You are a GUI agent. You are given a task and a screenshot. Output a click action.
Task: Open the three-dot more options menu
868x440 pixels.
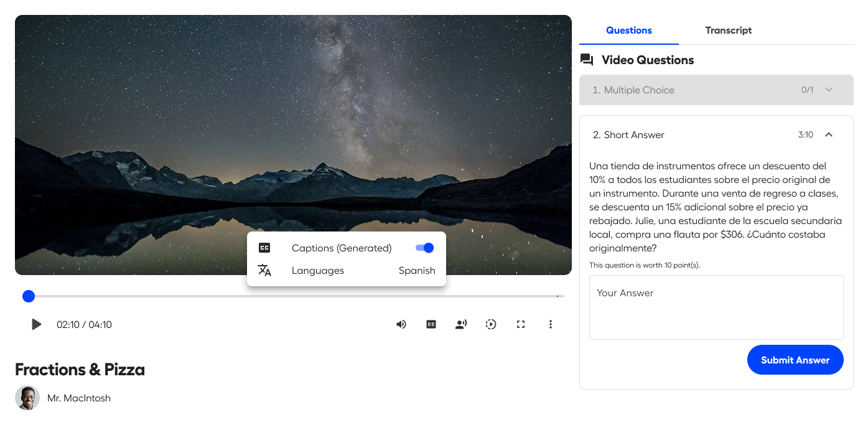(551, 324)
